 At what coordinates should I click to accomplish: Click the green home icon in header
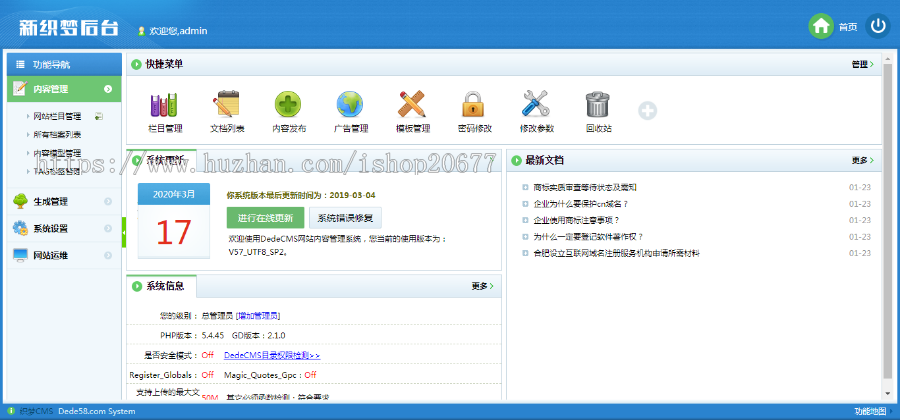click(821, 26)
